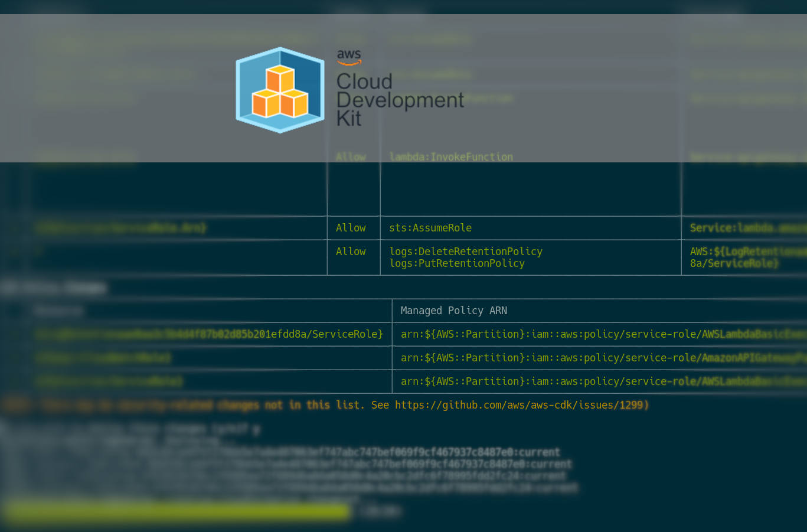Image resolution: width=807 pixels, height=532 pixels.
Task: Click the logs:PutRetentionPolicy line
Action: click(x=457, y=263)
